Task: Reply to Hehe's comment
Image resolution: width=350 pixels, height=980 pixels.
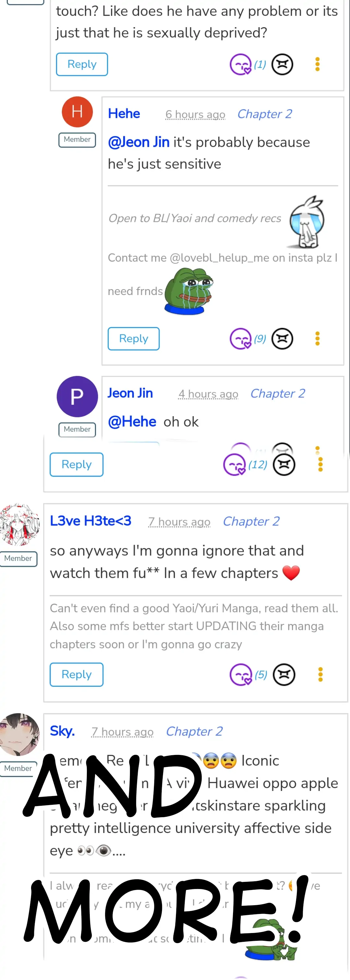Action: click(x=134, y=338)
